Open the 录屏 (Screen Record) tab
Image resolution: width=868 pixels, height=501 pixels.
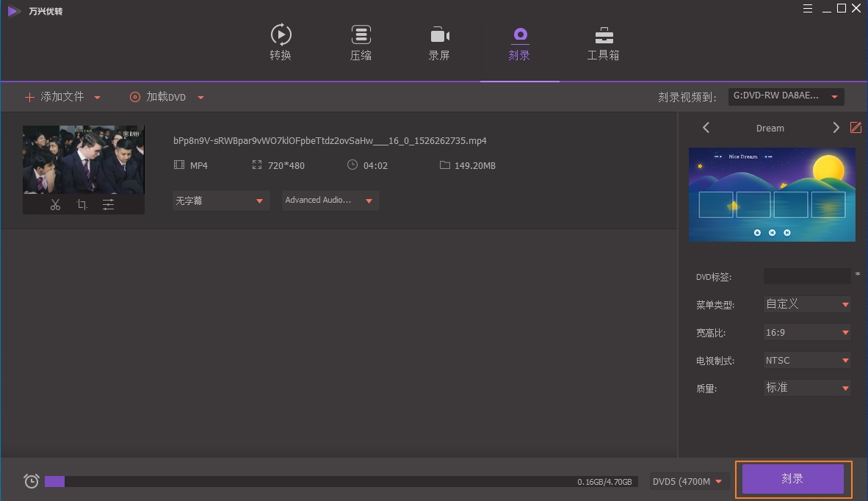440,43
